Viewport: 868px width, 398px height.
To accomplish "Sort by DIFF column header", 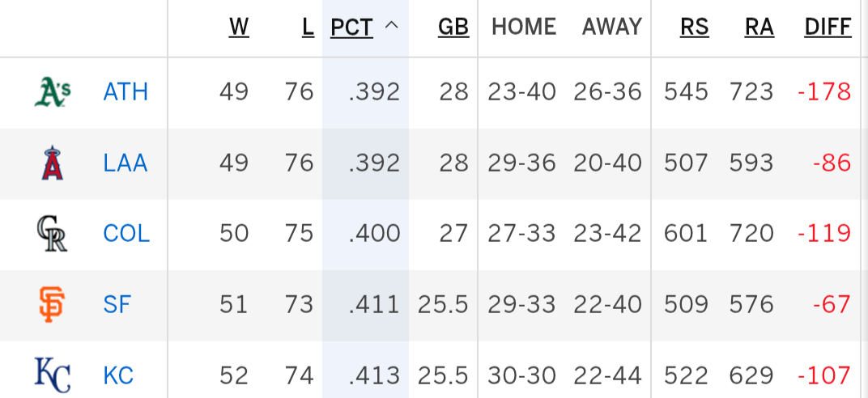I will [828, 27].
